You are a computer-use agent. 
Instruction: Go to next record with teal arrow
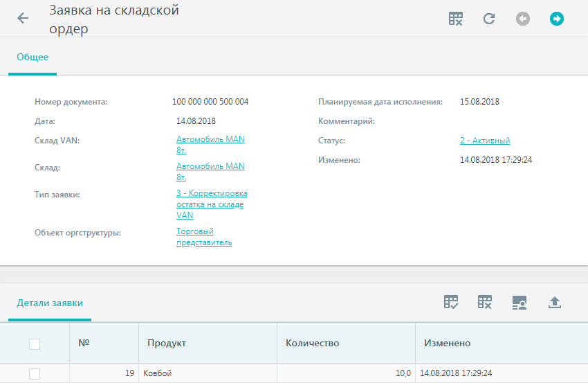point(556,19)
